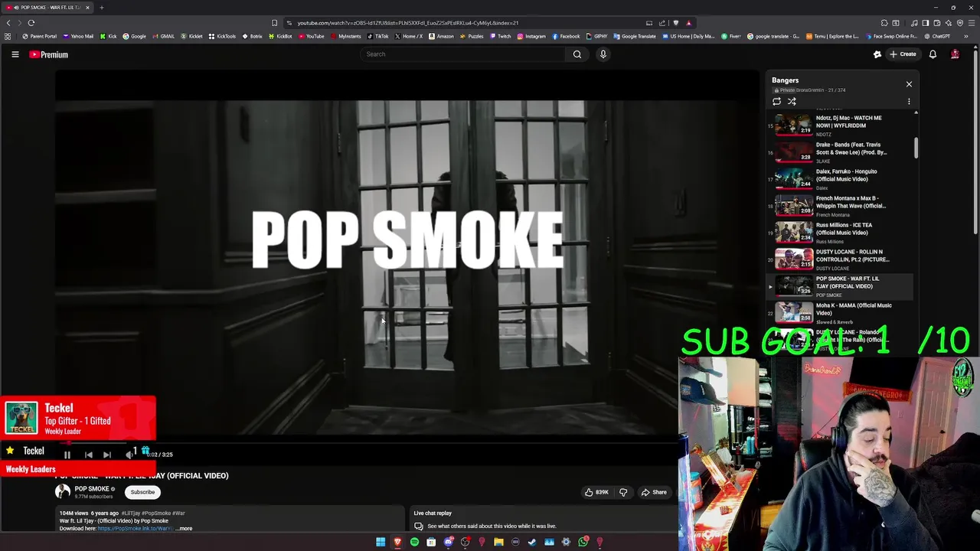This screenshot has width=980, height=551.
Task: Play Drake - Bands playlist item
Action: point(840,152)
